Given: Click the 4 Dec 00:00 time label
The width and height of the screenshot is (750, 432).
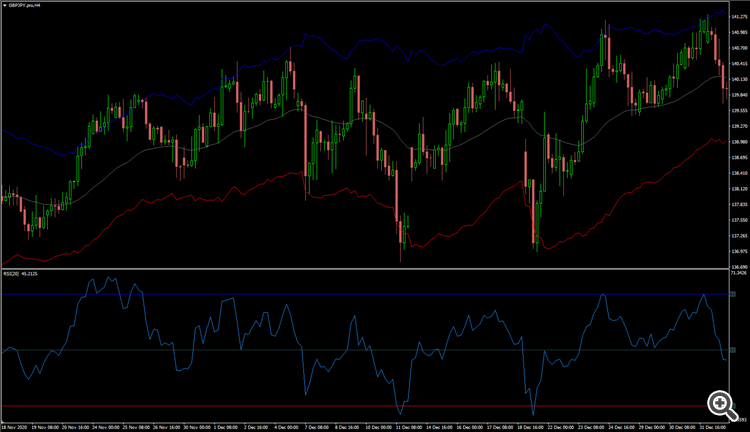Looking at the screenshot, I should click(287, 427).
